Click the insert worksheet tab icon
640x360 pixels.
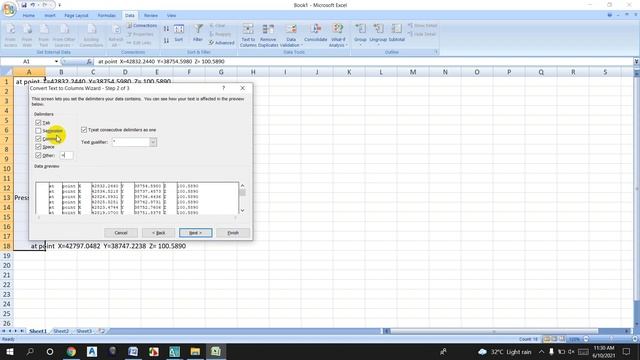pyautogui.click(x=102, y=331)
